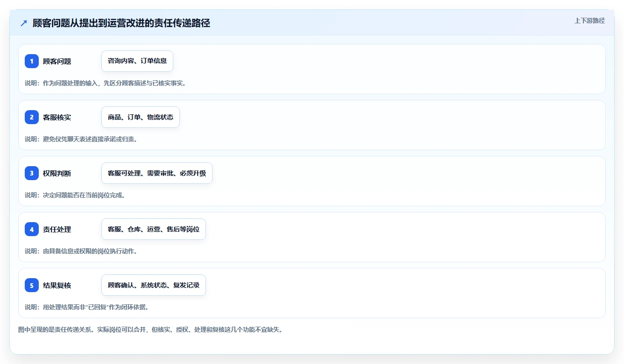Click the title 顾客问题从提出到运营改进的责任传递路径

121,23
